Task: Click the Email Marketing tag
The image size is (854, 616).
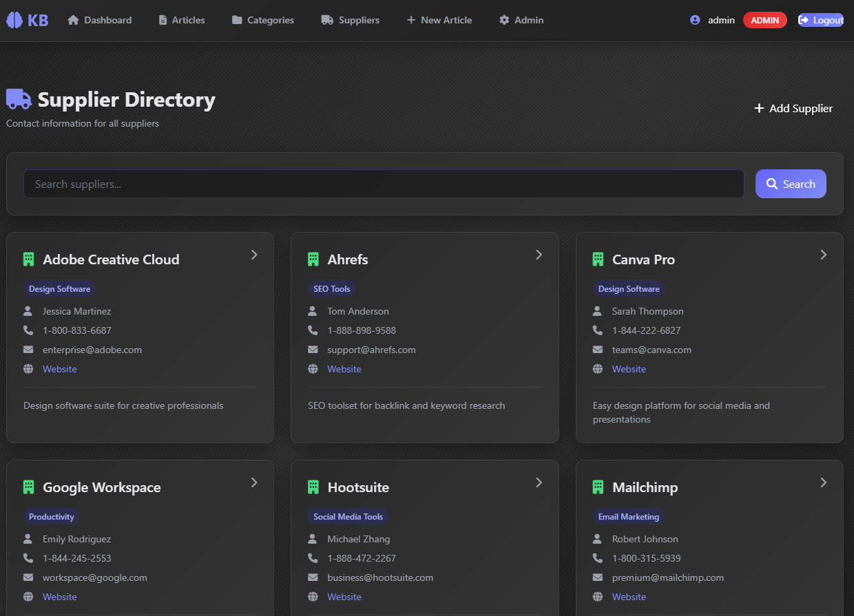Action: (x=629, y=516)
